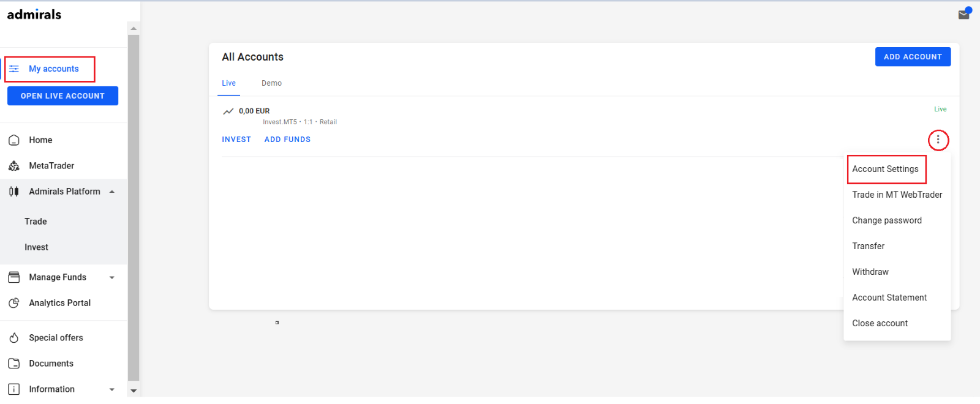This screenshot has height=404, width=980.
Task: Switch to the Demo accounts tab
Action: coord(271,83)
